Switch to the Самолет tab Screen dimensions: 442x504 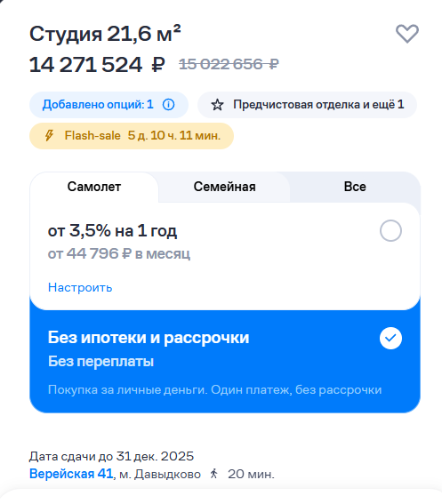[94, 187]
